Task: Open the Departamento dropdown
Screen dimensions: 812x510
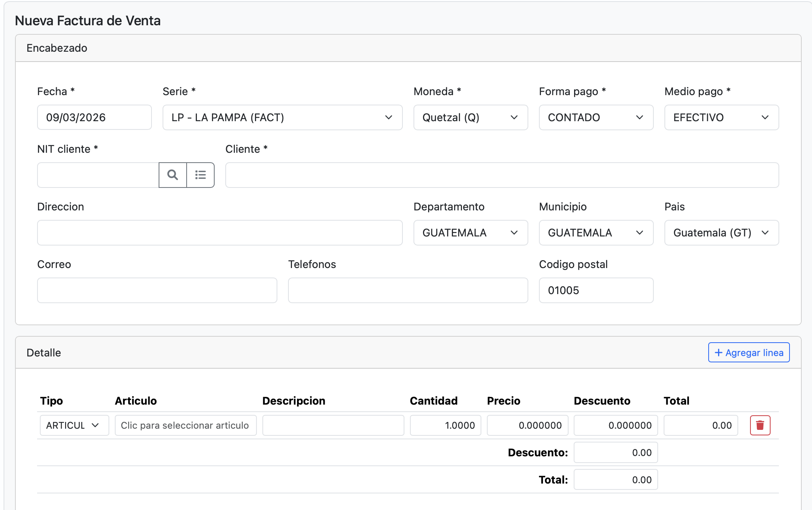Action: (x=470, y=233)
